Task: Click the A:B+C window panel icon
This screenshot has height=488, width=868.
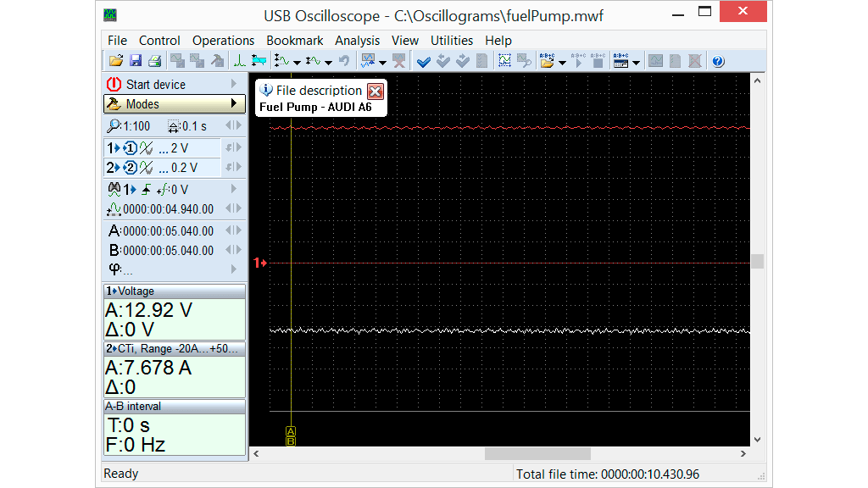Action: [x=621, y=61]
